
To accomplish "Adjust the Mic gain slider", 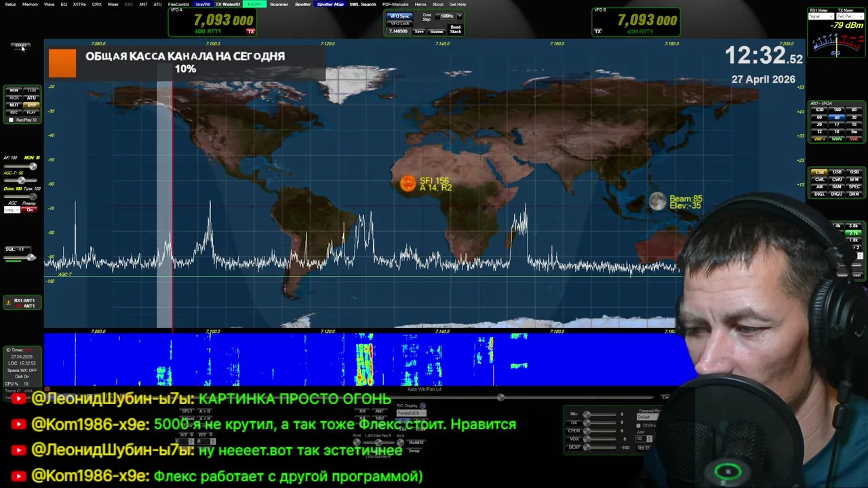I will [599, 414].
